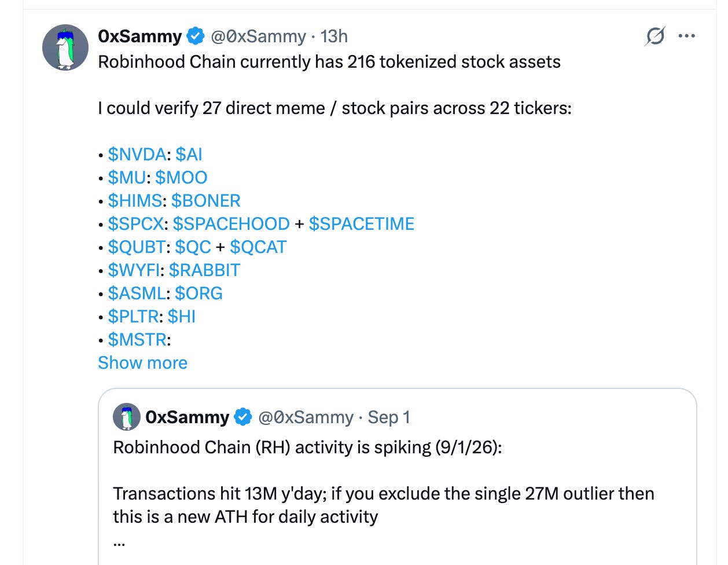Click the $SPACETIME cashtag

click(362, 224)
